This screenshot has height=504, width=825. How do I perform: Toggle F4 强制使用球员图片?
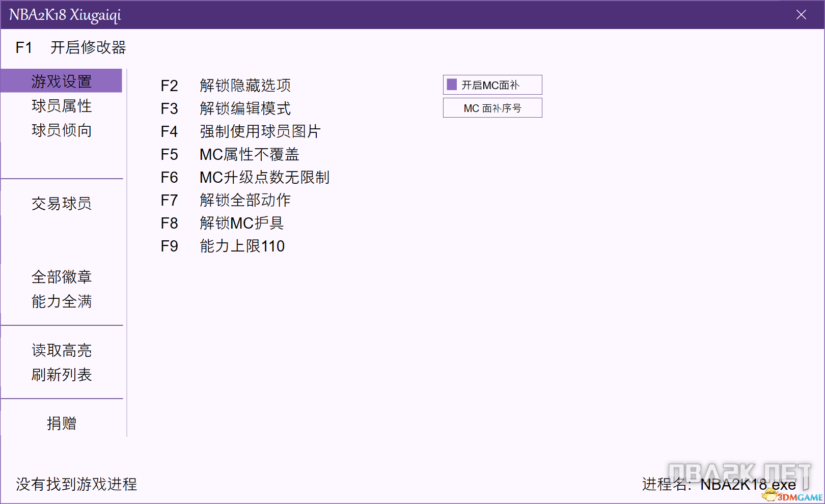[240, 131]
